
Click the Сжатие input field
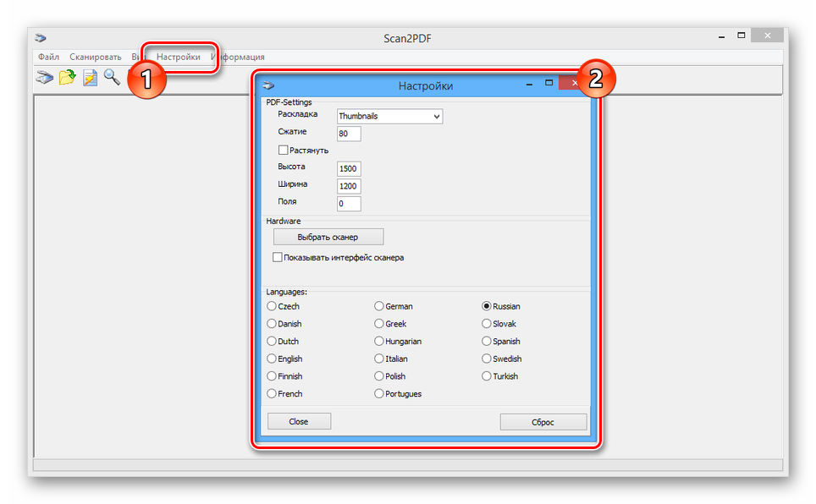[x=349, y=134]
